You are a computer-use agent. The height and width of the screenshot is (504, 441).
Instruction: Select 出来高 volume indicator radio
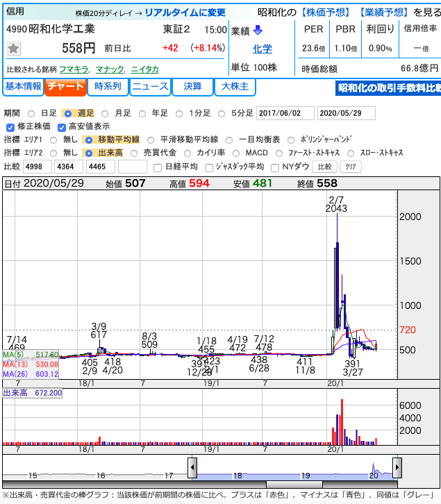(x=89, y=153)
